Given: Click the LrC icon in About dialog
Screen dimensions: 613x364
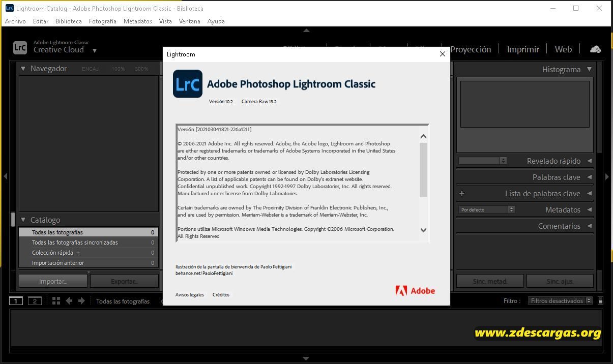Looking at the screenshot, I should coord(188,84).
